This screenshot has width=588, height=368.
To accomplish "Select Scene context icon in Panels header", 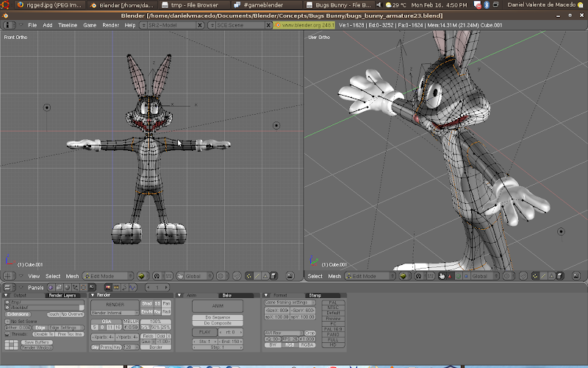I will (x=91, y=288).
